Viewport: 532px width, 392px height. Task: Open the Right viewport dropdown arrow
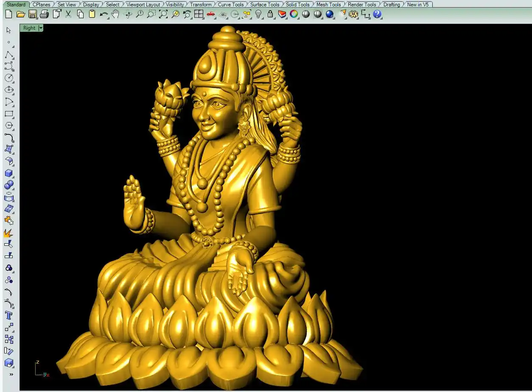41,28
